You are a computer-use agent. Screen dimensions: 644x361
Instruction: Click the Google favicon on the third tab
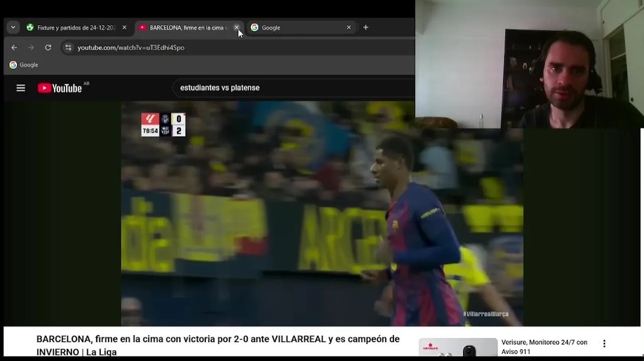tap(254, 28)
